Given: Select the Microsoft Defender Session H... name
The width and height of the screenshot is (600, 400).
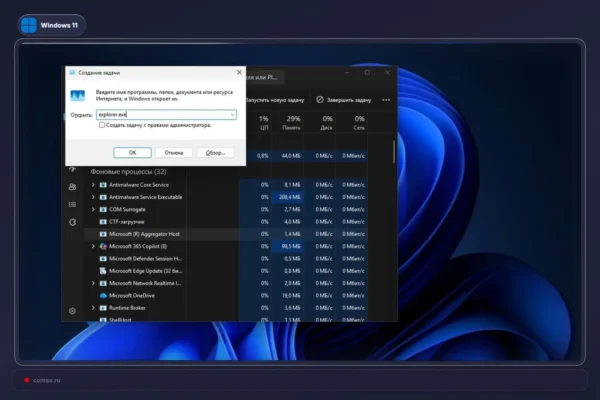Looking at the screenshot, I should [x=145, y=259].
